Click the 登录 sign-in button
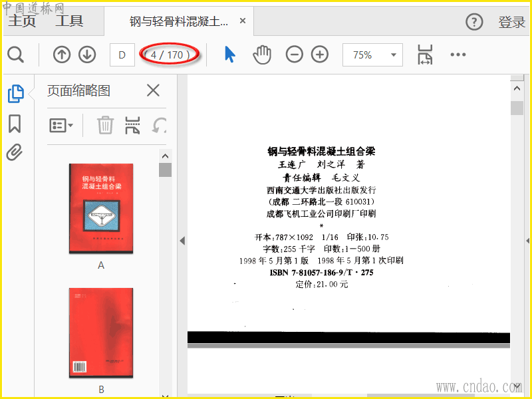The height and width of the screenshot is (399, 532). (511, 22)
